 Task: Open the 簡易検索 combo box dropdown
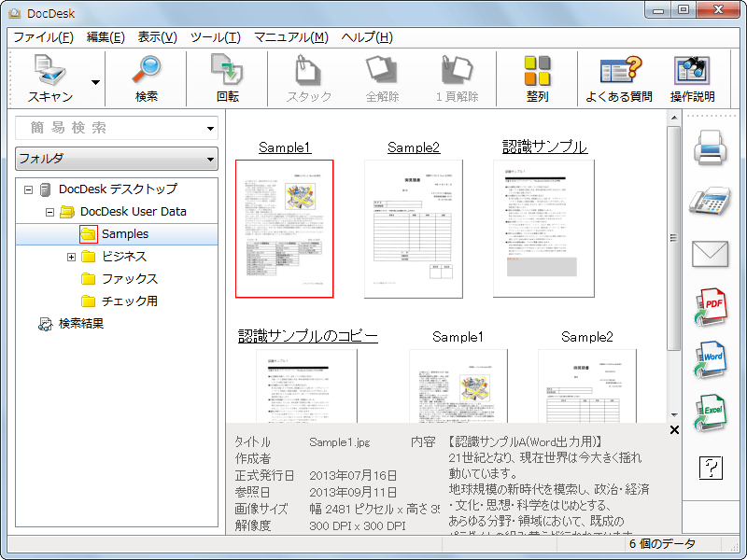[210, 129]
